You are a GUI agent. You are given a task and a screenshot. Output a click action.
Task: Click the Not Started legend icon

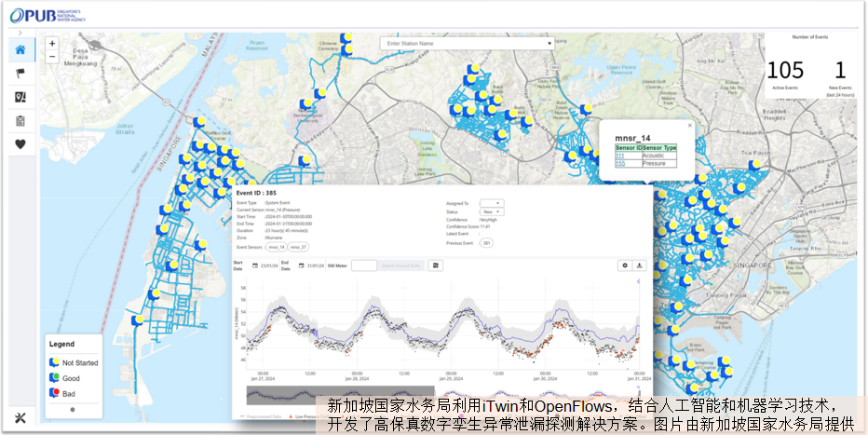(x=54, y=362)
